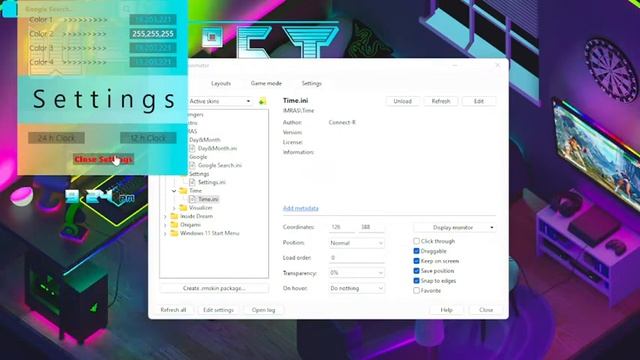
Task: Open the On hover dropdown
Action: pos(356,288)
